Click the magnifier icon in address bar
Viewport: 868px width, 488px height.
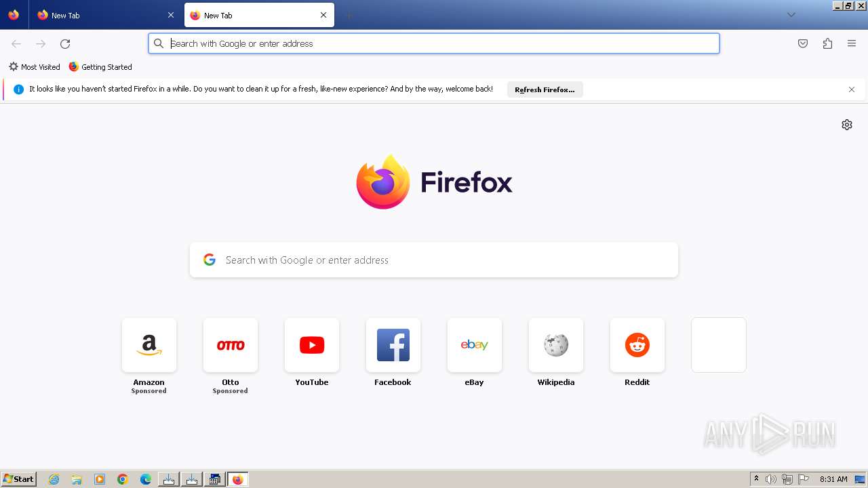click(x=159, y=43)
